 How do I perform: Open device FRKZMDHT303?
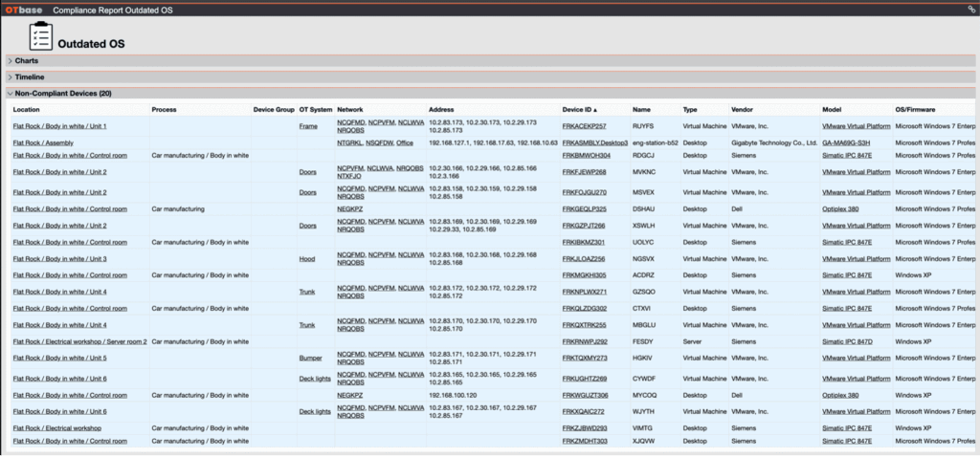pos(585,441)
